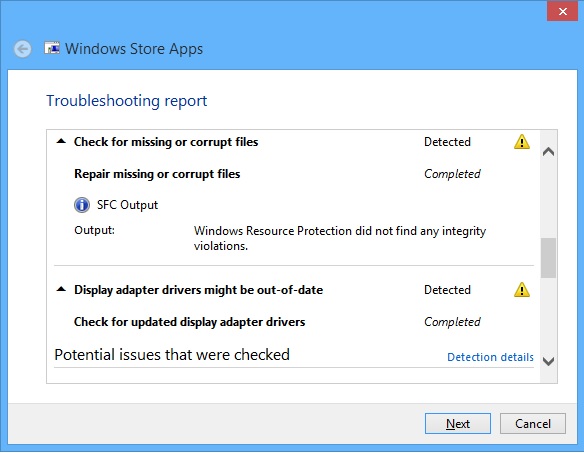
Task: Click the report scrollbar thumb
Action: (549, 258)
